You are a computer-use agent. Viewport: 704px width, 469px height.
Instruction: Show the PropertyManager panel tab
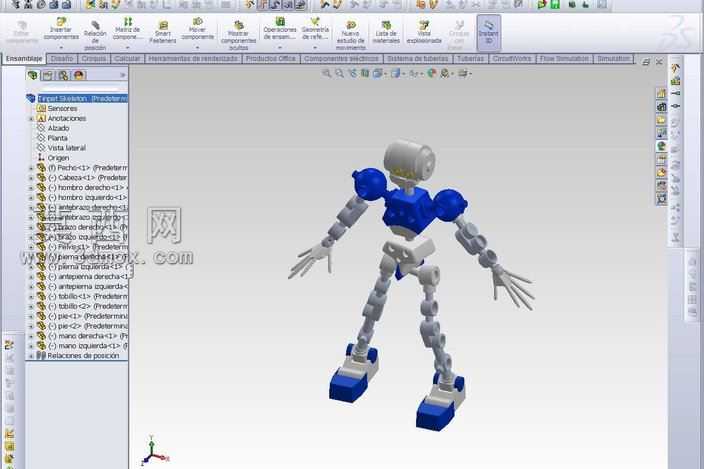point(48,75)
